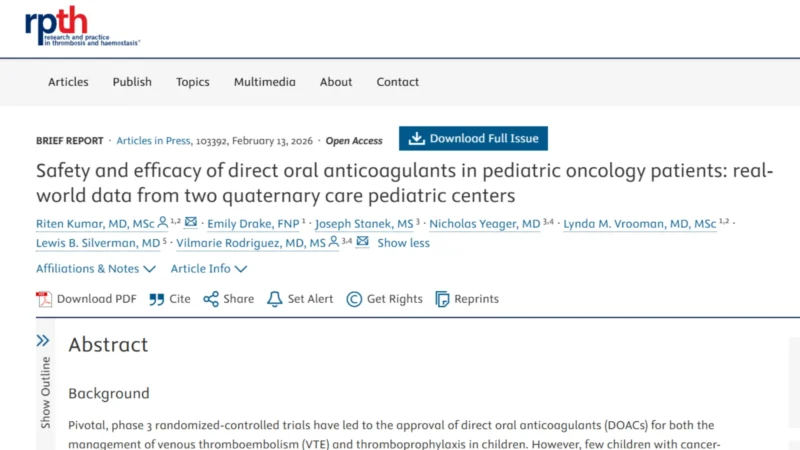Click the Download Full Issue button
This screenshot has height=450, width=800.
pyautogui.click(x=473, y=138)
